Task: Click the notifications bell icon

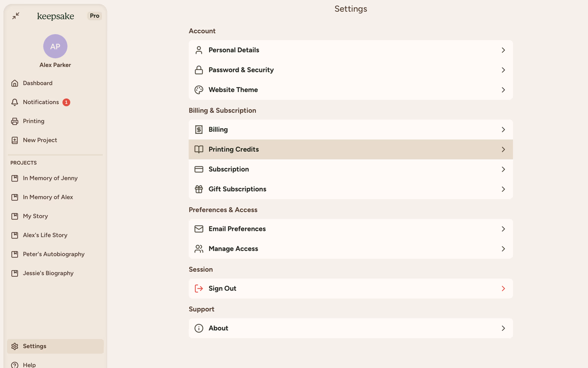Action: 15,102
